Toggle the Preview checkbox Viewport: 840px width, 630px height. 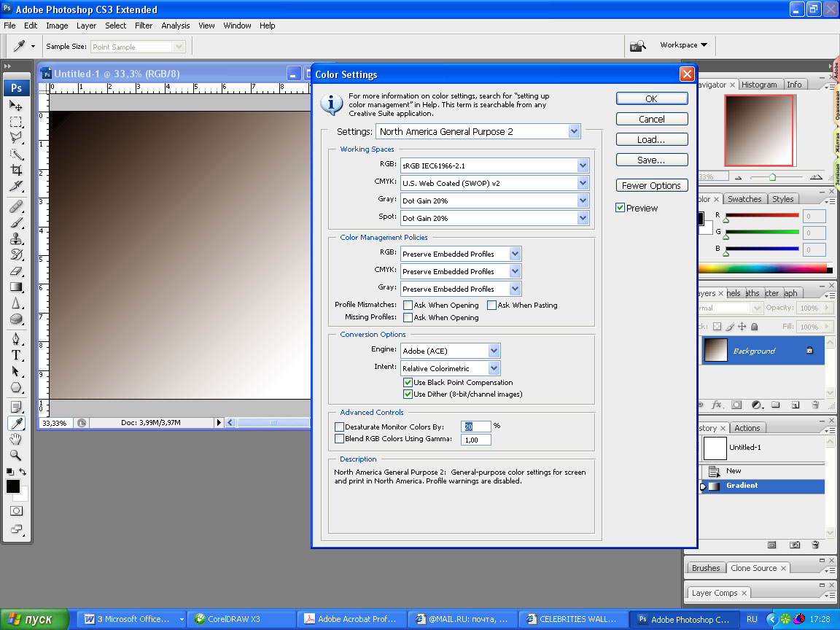point(621,208)
